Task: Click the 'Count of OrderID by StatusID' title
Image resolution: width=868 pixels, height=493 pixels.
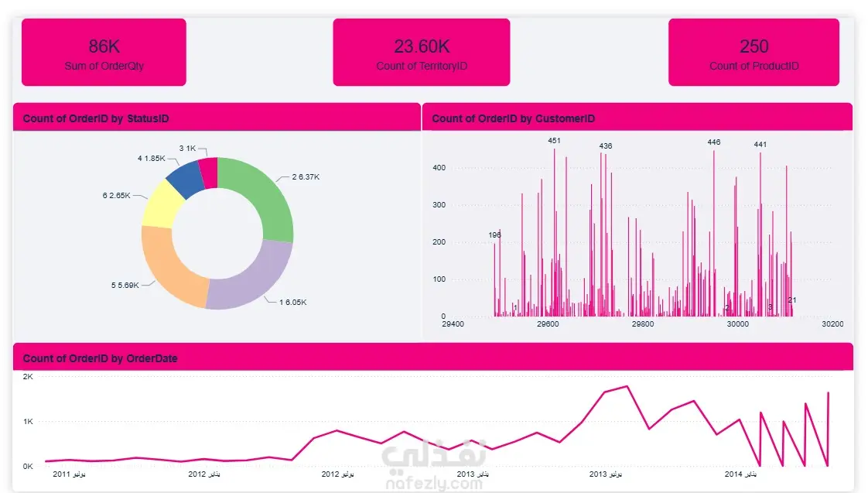Action: [x=96, y=118]
